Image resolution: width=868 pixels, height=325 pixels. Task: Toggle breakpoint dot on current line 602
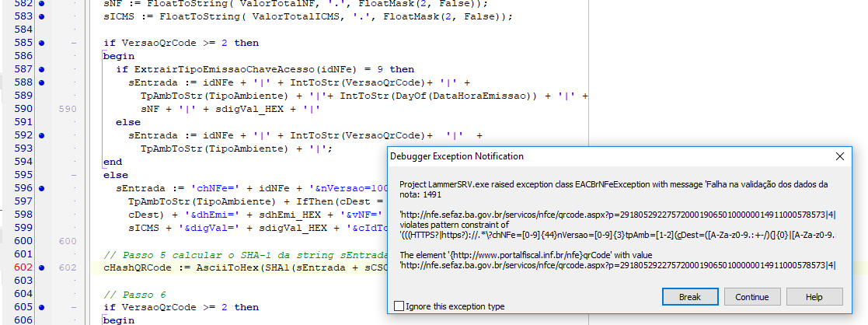click(x=41, y=267)
